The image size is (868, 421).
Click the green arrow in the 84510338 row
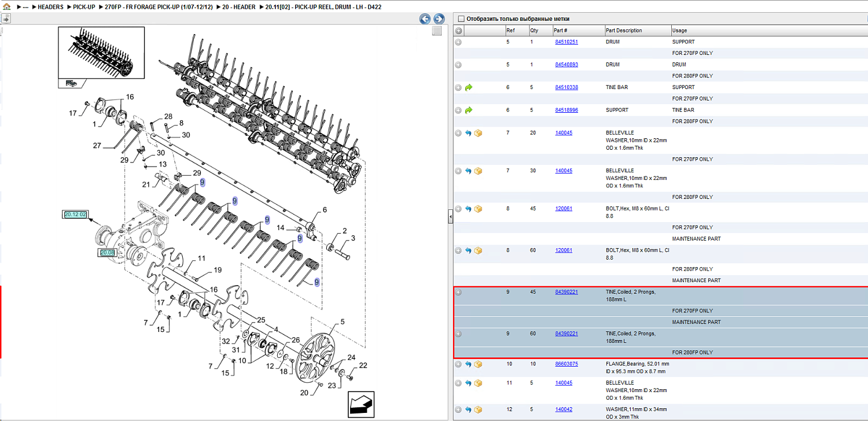pos(469,87)
